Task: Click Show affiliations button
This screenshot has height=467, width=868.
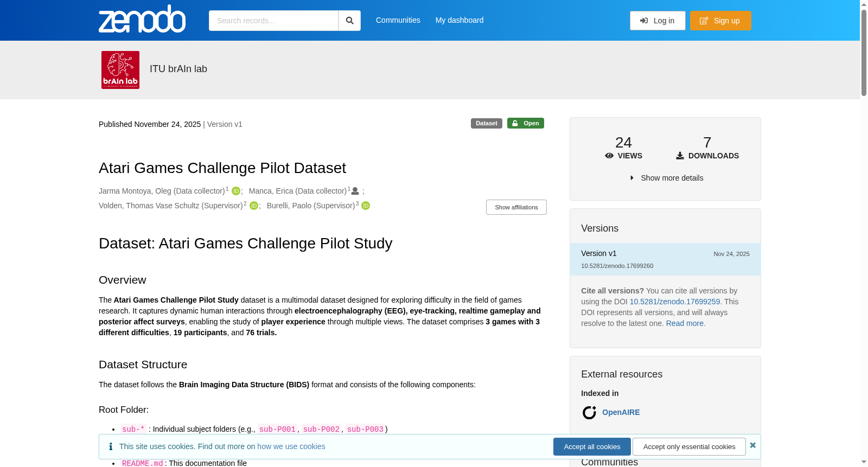Action: coord(516,207)
